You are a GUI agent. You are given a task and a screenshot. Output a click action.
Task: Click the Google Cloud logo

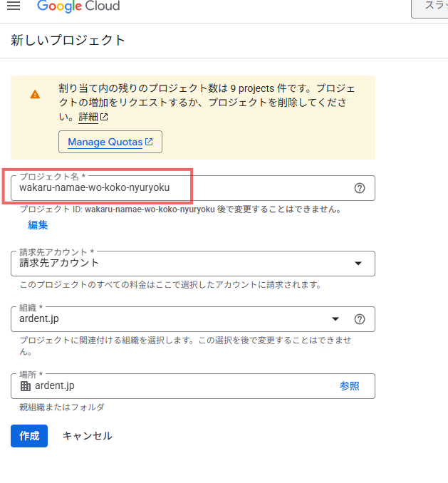point(78,6)
